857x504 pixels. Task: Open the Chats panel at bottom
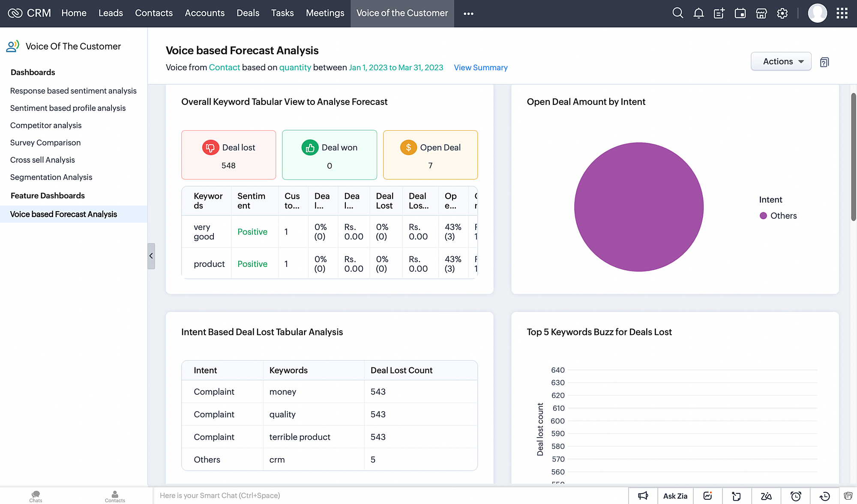point(36,496)
